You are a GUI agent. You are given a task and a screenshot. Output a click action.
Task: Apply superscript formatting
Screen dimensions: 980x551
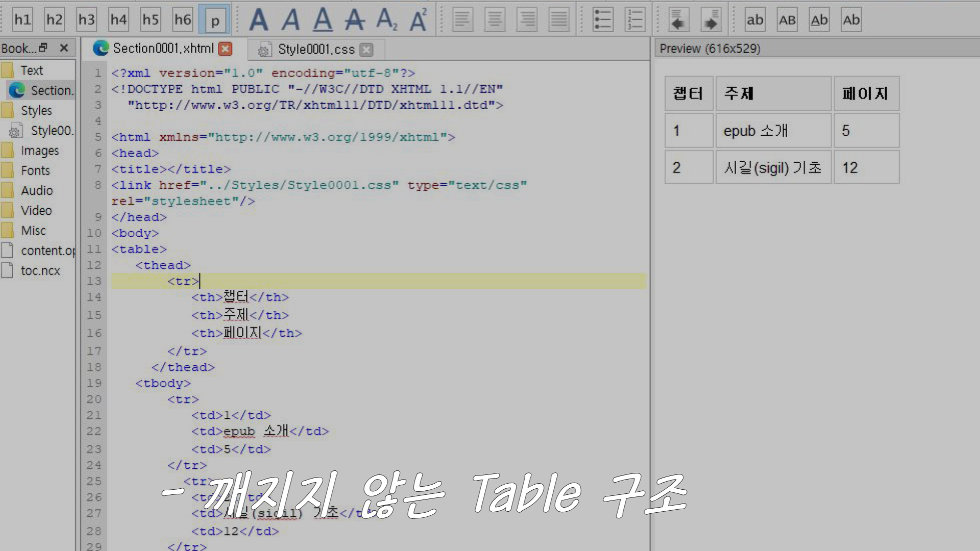coord(419,20)
